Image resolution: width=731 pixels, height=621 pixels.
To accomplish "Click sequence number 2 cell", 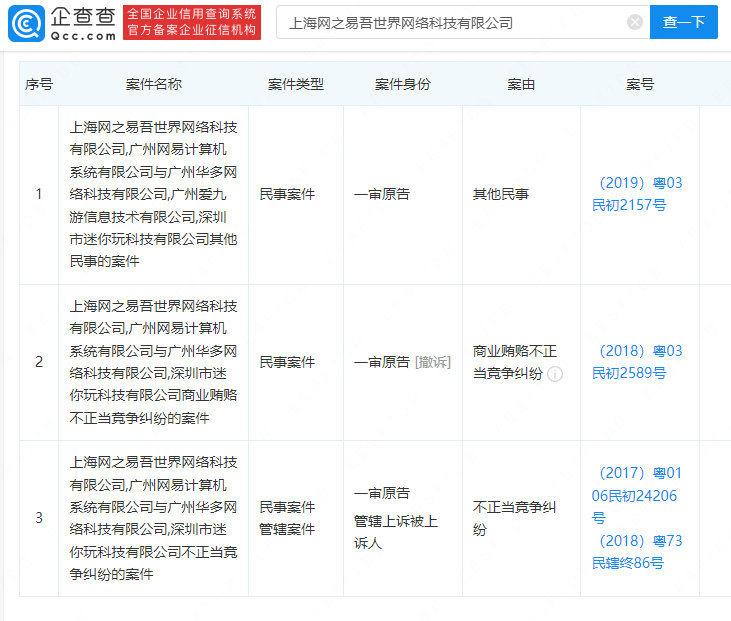I will click(x=39, y=362).
